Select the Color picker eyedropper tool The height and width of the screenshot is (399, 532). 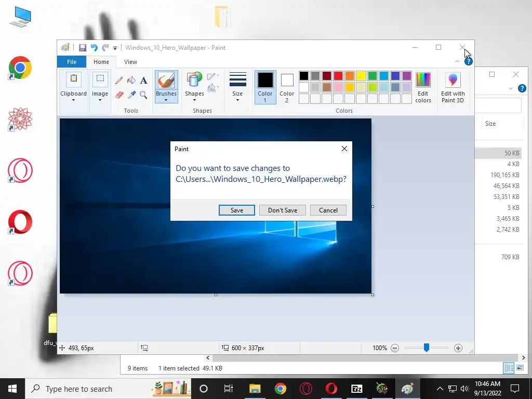pyautogui.click(x=131, y=95)
